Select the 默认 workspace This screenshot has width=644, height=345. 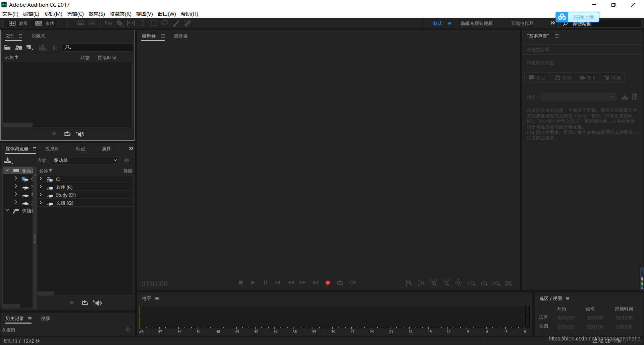[x=437, y=23]
